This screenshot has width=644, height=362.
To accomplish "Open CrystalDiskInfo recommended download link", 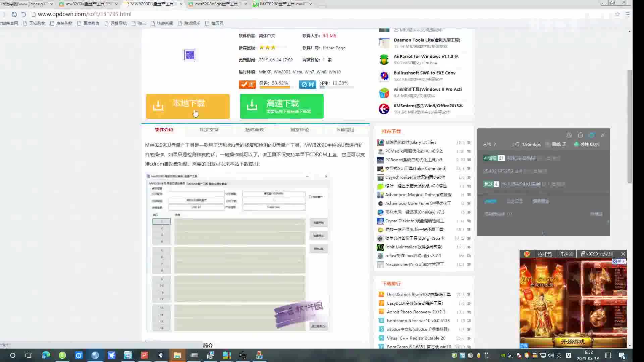I will (x=415, y=221).
